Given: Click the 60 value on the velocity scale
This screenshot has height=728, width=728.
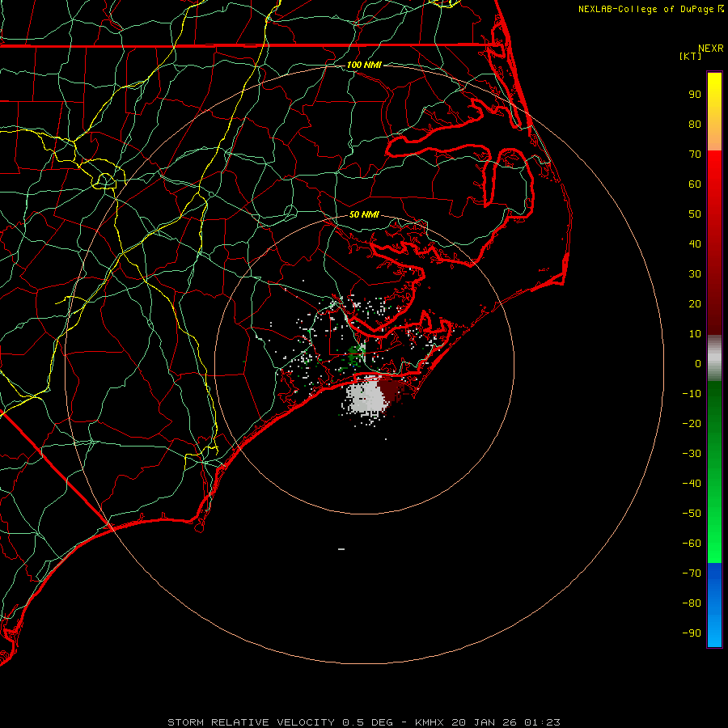Looking at the screenshot, I should [695, 184].
